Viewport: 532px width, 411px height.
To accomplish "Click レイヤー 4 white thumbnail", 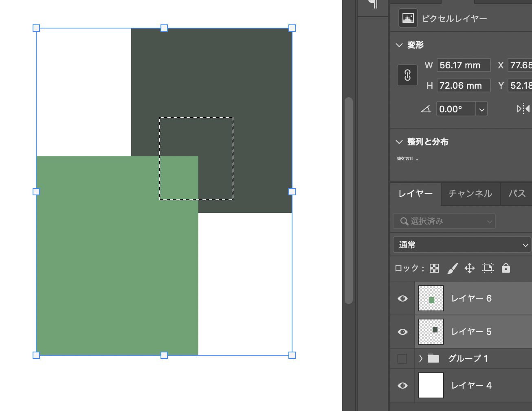I will point(431,385).
